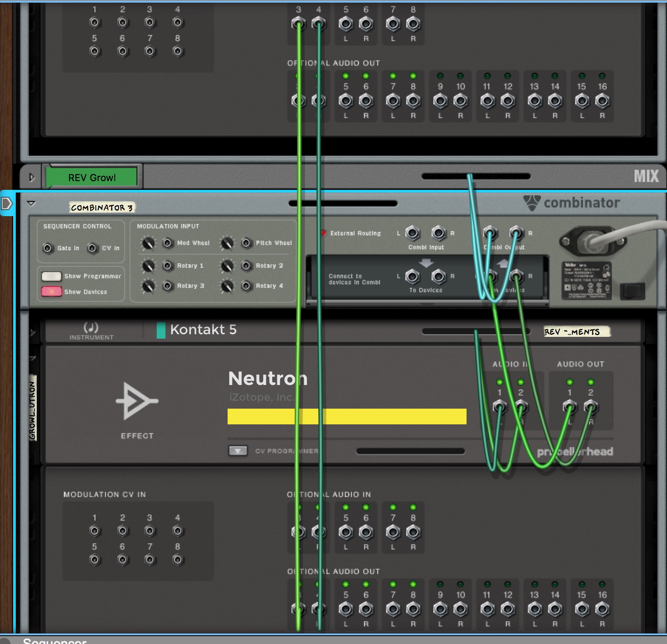Click the Rotary 4 CV input jack

click(x=246, y=286)
